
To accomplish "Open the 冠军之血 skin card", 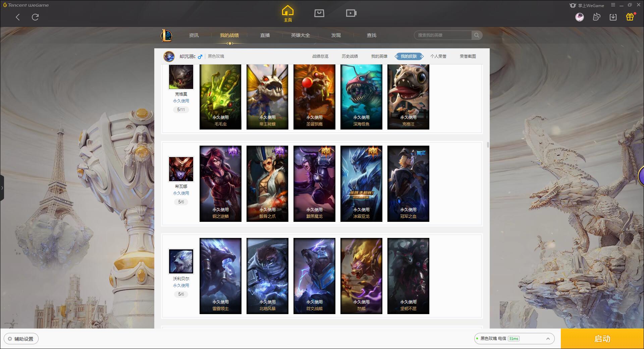I will (x=408, y=184).
